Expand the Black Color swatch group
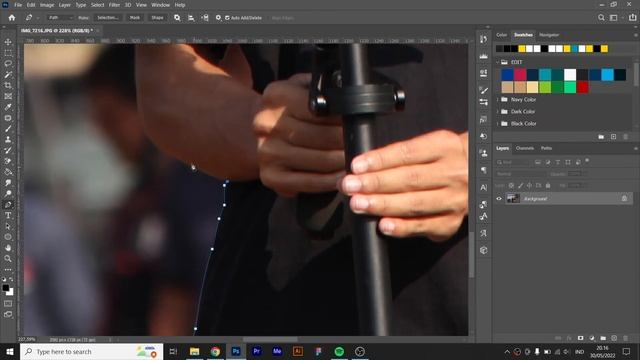The image size is (640, 360). coord(498,123)
